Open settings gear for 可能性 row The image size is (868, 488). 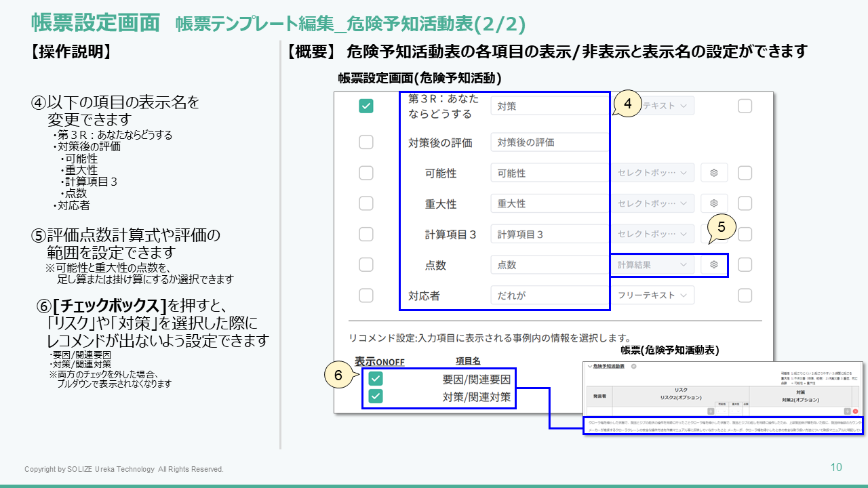click(713, 173)
